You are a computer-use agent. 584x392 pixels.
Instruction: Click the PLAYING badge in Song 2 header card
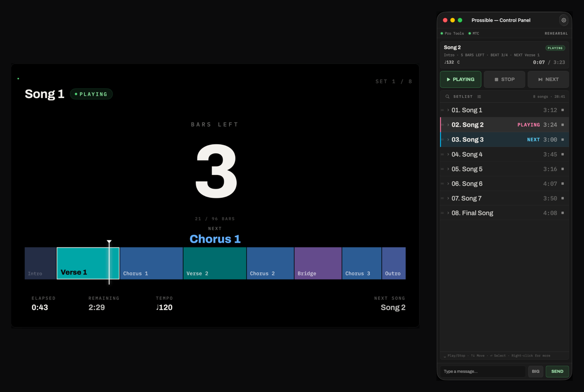coord(555,48)
